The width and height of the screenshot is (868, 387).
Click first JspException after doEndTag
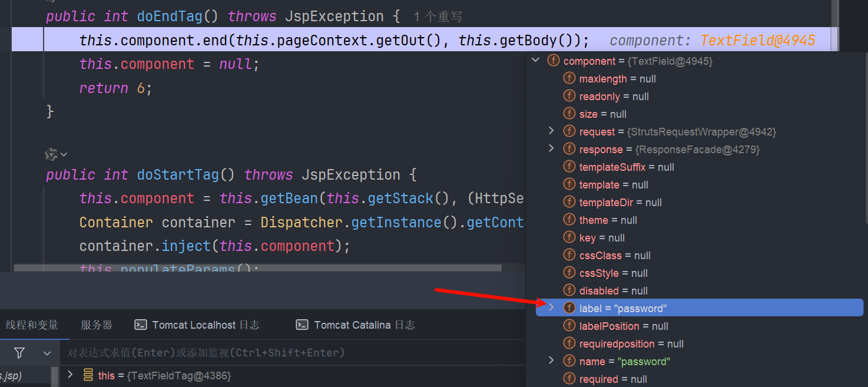tap(334, 16)
